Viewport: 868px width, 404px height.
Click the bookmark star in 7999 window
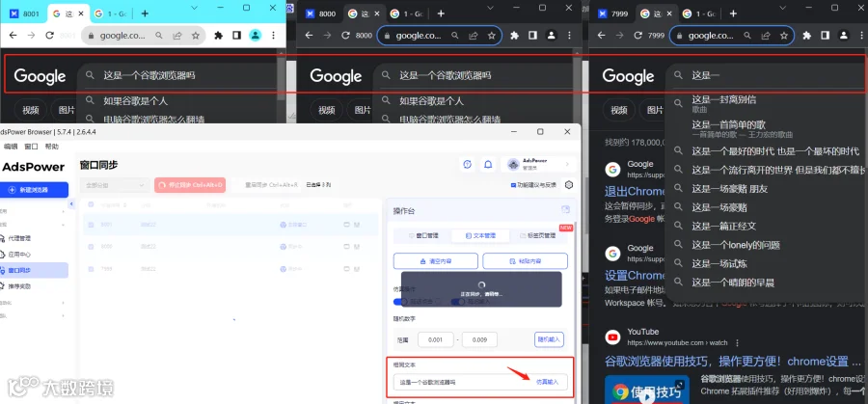[x=784, y=36]
